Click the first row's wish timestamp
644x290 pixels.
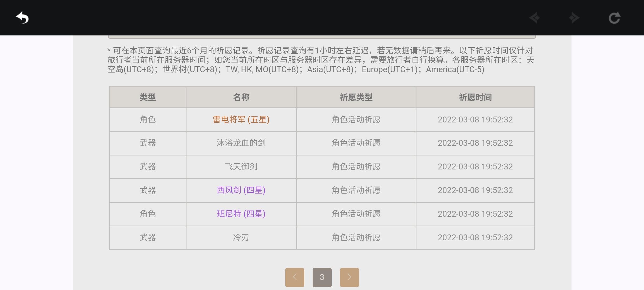point(475,119)
